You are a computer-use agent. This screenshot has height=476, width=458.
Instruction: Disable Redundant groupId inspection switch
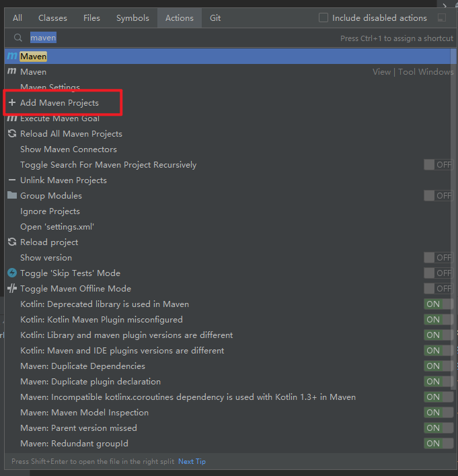click(438, 444)
